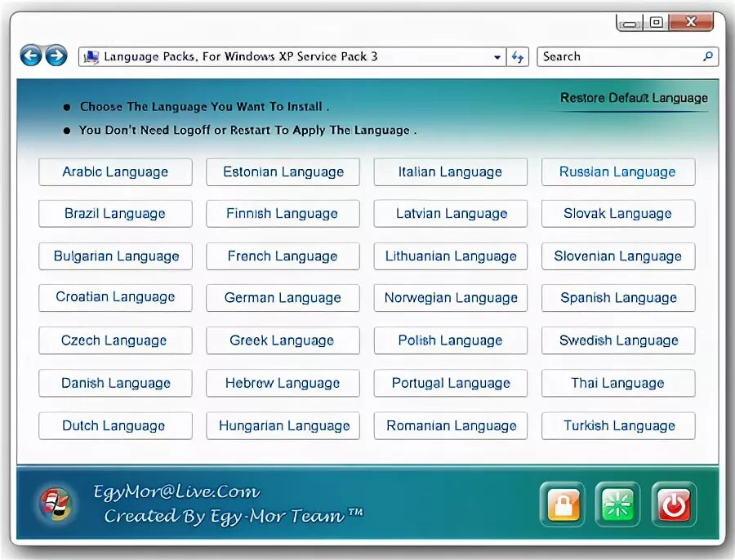This screenshot has width=735, height=560.
Task: Click the refresh arrows icon beside address bar
Action: 518,56
